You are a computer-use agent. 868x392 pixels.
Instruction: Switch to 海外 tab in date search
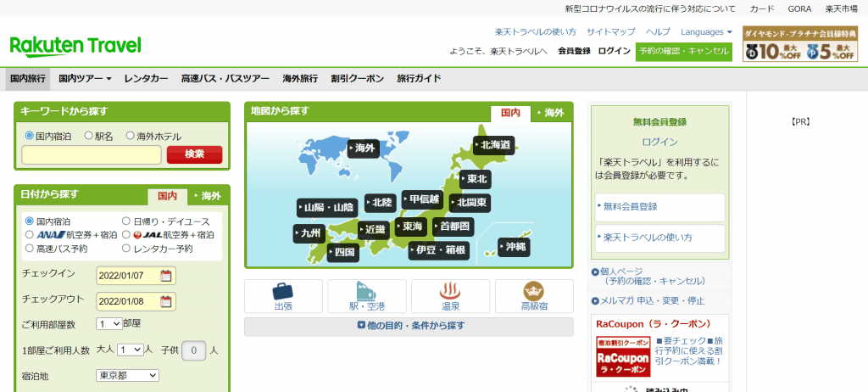click(x=209, y=196)
